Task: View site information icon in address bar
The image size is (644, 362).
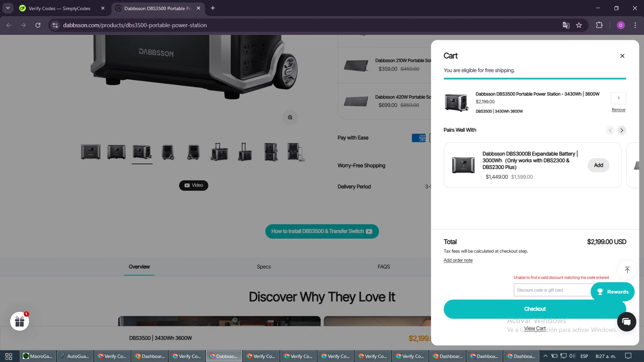Action: [55, 25]
